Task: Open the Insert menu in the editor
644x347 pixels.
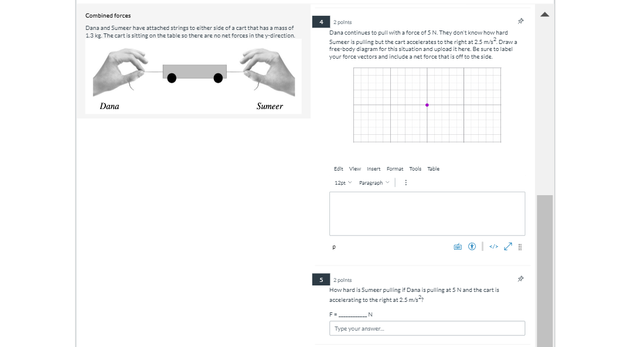Action: tap(373, 168)
